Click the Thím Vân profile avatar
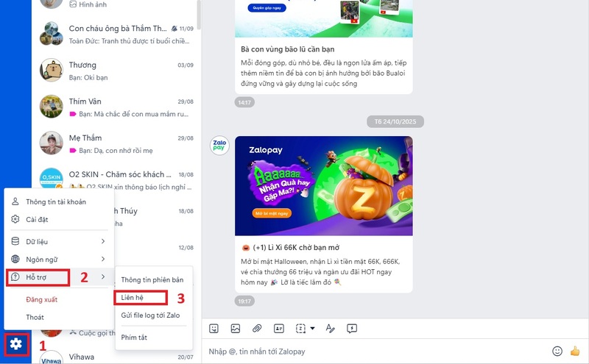The image size is (589, 364). coord(51,107)
